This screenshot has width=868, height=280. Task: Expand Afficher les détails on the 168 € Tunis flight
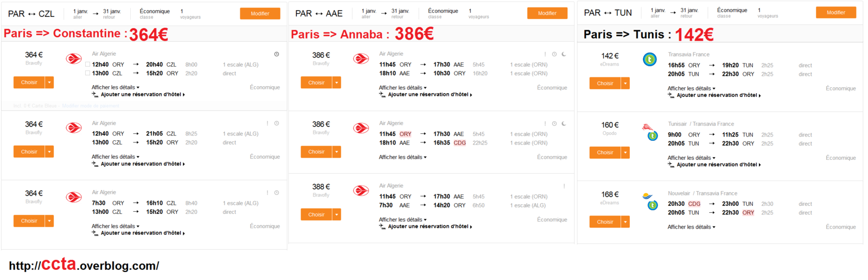coord(691,227)
